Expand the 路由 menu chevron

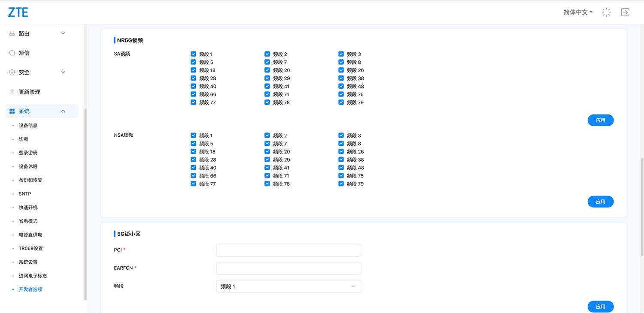click(x=63, y=33)
